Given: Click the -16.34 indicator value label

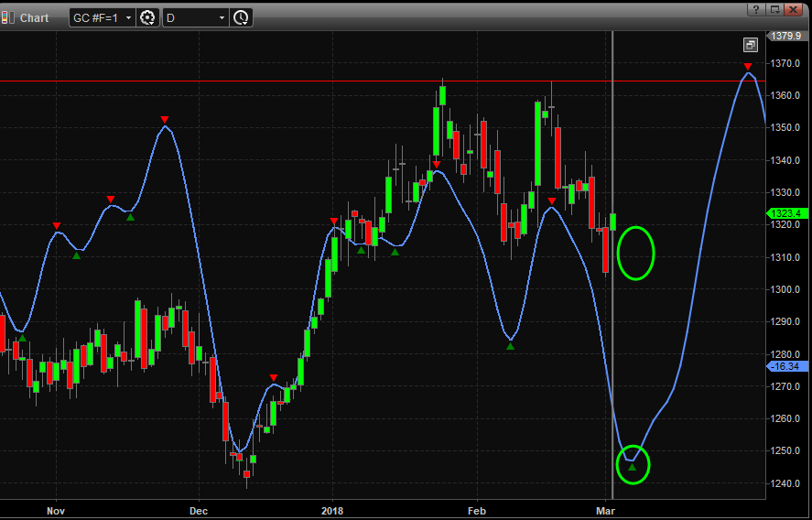Looking at the screenshot, I should 786,366.
